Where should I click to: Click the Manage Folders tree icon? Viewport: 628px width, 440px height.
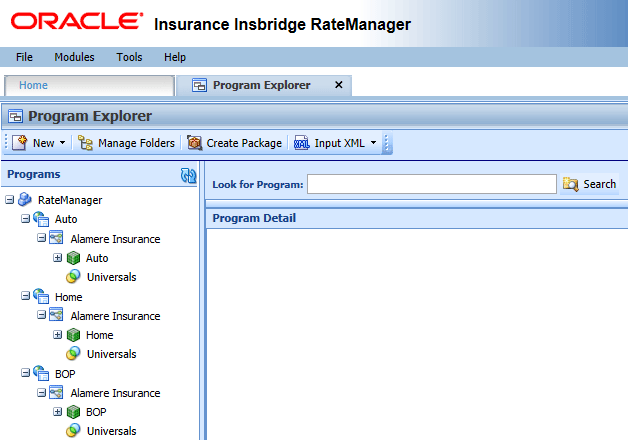pyautogui.click(x=85, y=143)
